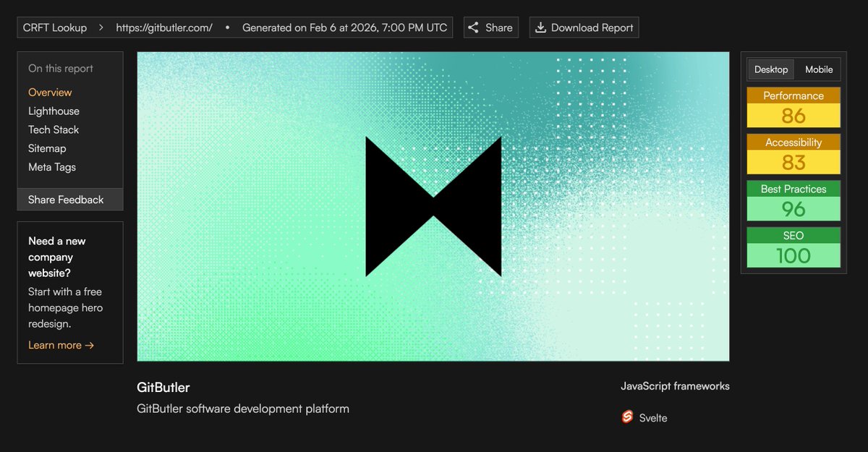Image resolution: width=868 pixels, height=452 pixels.
Task: Click 'Start with a free homepage hero redesign' text
Action: click(65, 307)
